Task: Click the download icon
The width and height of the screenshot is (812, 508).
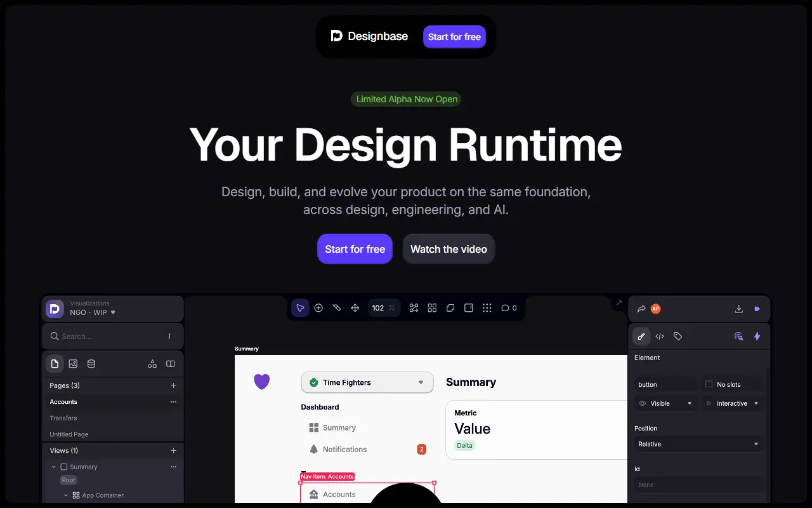Action: 738,309
